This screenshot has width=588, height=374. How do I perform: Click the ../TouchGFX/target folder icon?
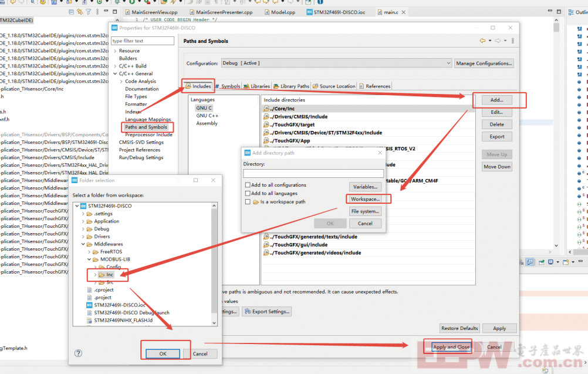[x=266, y=124]
